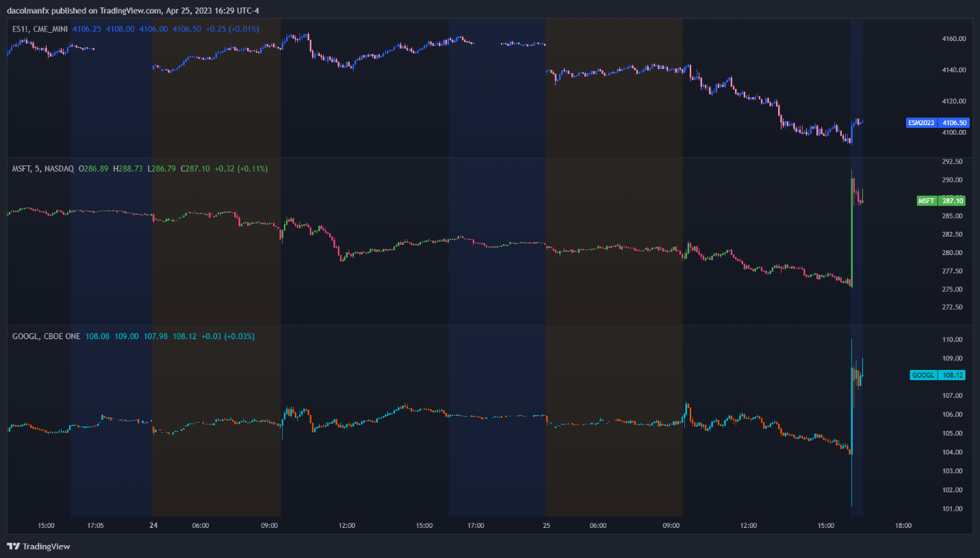Click the 18:00 time axis label
980x558 pixels.
(903, 526)
